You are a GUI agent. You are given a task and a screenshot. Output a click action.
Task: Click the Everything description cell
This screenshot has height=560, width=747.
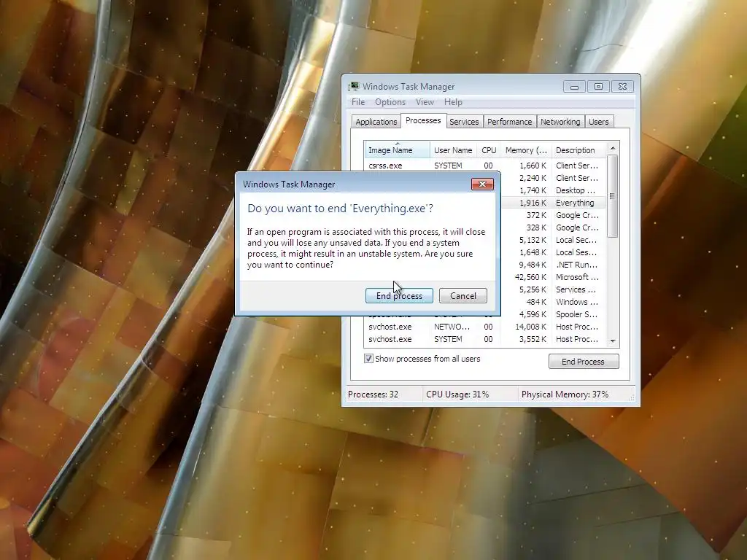pos(575,203)
